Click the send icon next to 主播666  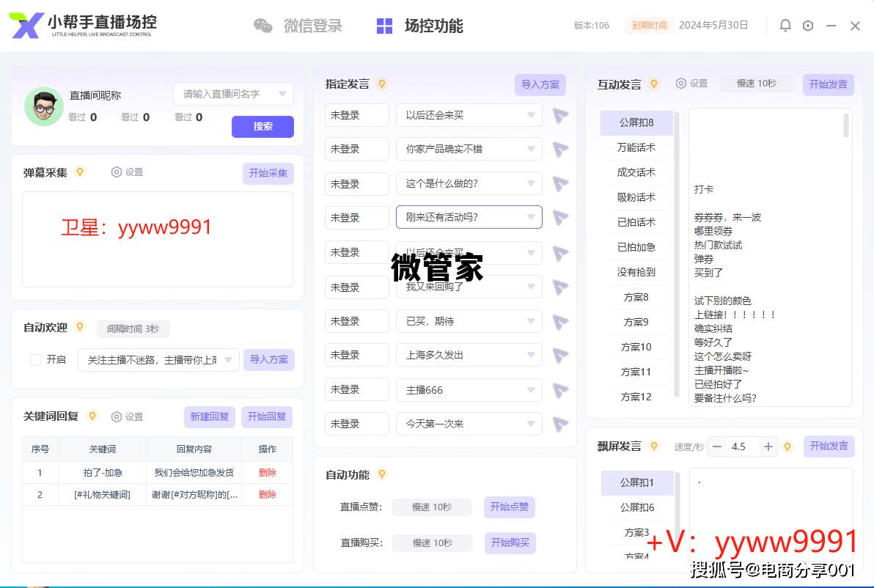(x=560, y=390)
